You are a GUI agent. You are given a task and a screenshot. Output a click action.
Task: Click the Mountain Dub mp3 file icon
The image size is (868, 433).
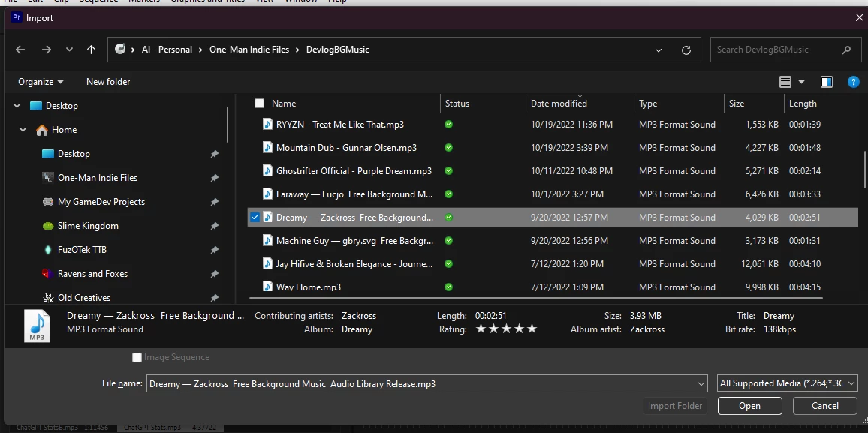coord(267,148)
